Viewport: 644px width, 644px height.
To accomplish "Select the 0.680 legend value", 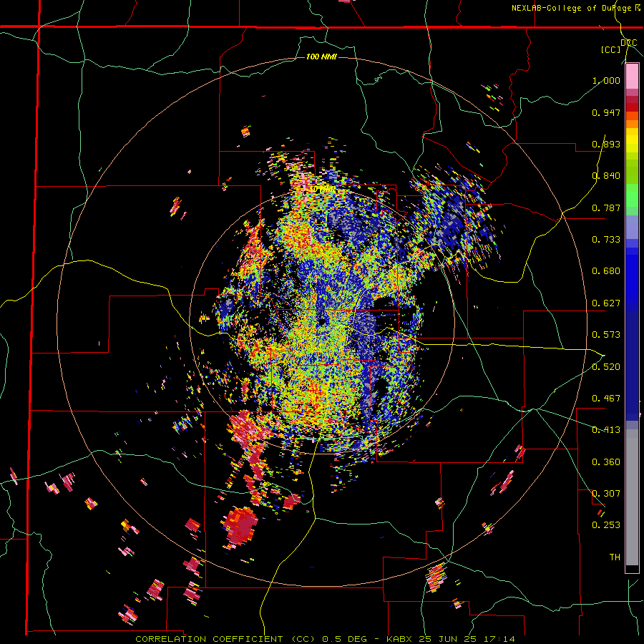I will (606, 271).
